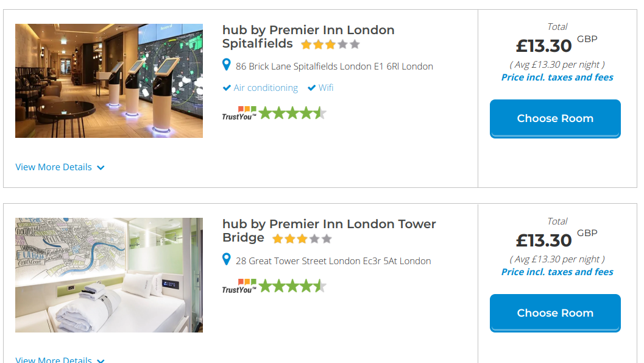Open the Tower Bridge hotel bedroom photo
This screenshot has height=363, width=644.
[x=109, y=275]
